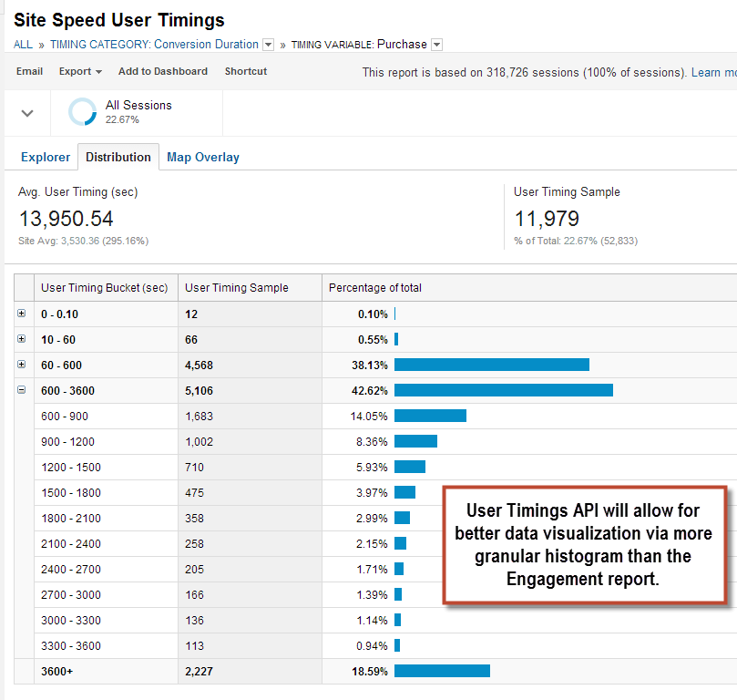The height and width of the screenshot is (700, 737).
Task: Select the 2700 - 3000 bucket row label
Action: click(x=71, y=594)
